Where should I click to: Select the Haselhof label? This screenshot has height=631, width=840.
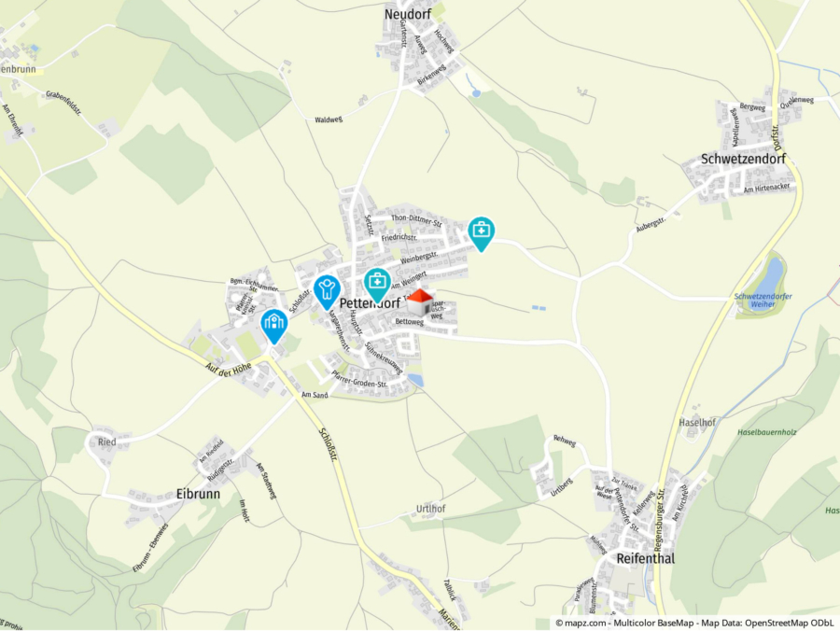coord(697,423)
